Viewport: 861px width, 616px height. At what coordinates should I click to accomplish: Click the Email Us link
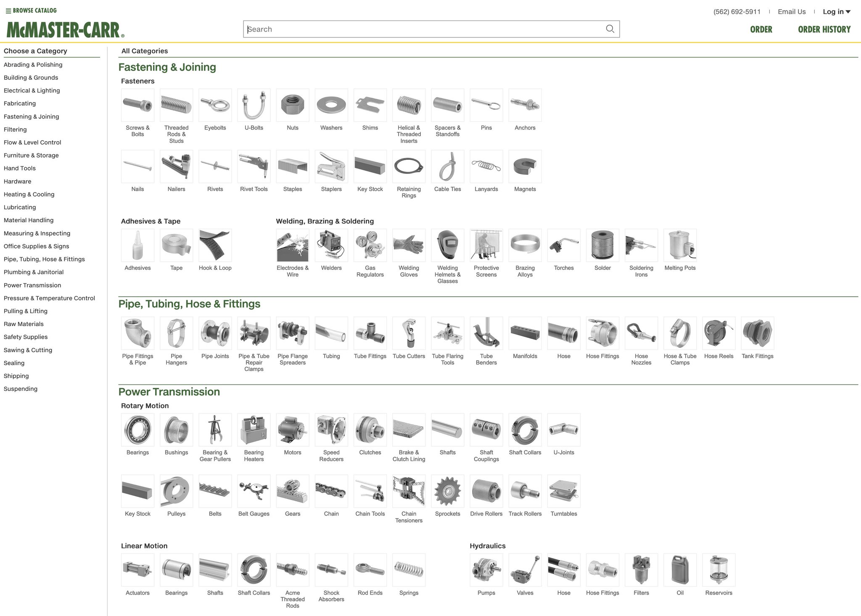coord(792,12)
